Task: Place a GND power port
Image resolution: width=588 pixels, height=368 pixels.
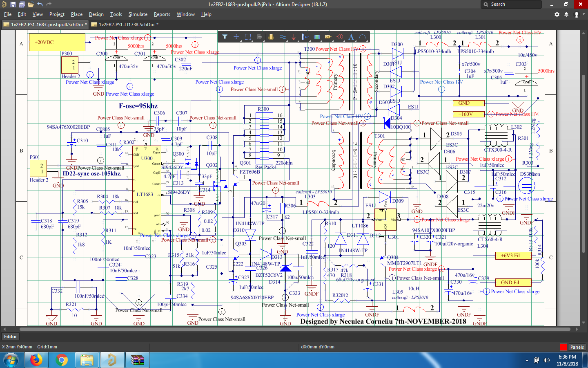Action: [x=294, y=37]
